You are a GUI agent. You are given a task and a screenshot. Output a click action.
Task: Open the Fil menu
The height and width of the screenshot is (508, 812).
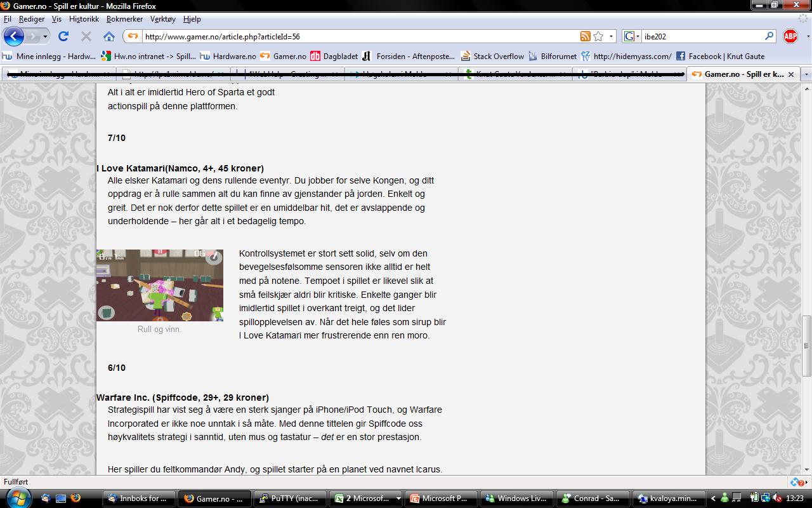[x=8, y=19]
